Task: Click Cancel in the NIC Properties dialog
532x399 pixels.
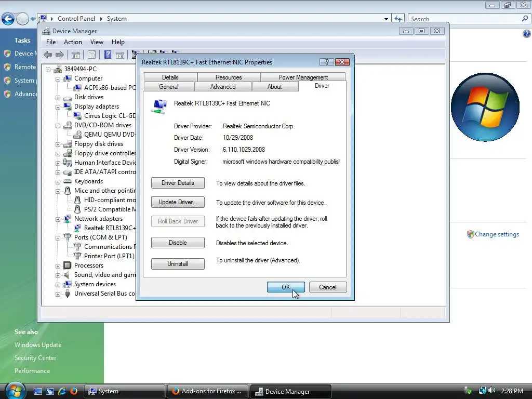Action: (x=328, y=287)
